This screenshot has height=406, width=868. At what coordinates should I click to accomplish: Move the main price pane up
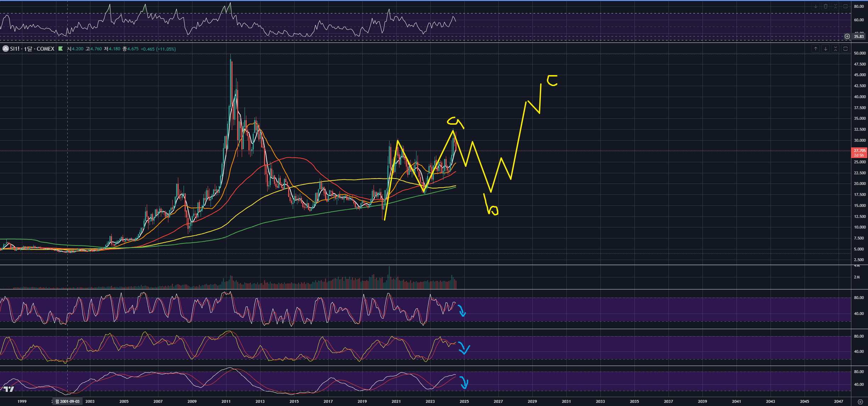point(816,49)
